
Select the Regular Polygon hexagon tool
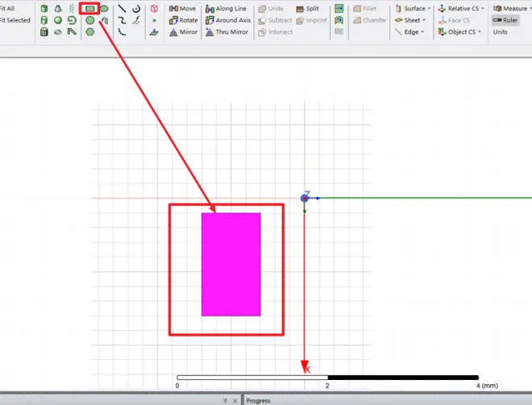(x=90, y=32)
